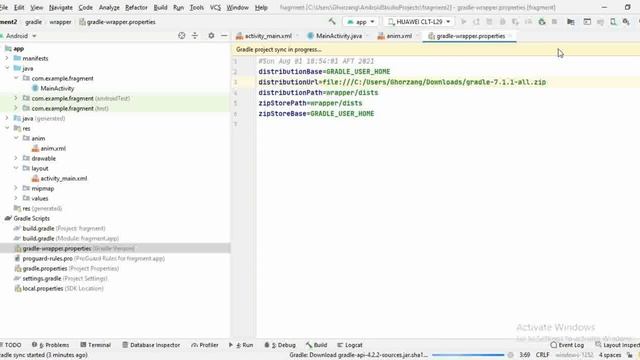Click the Project Structure icon in toolbar
640x360 pixels.
pos(571,22)
